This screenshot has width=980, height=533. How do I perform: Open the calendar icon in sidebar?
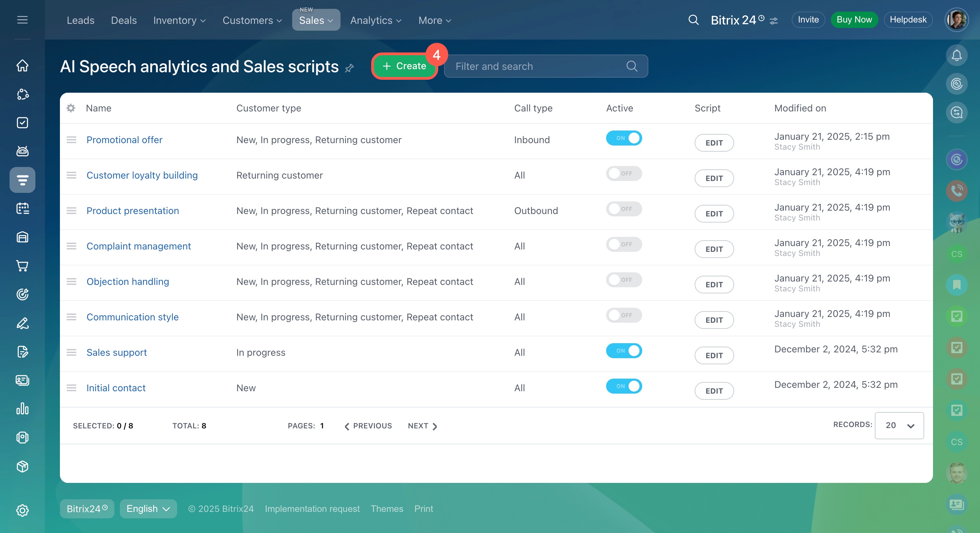click(22, 208)
